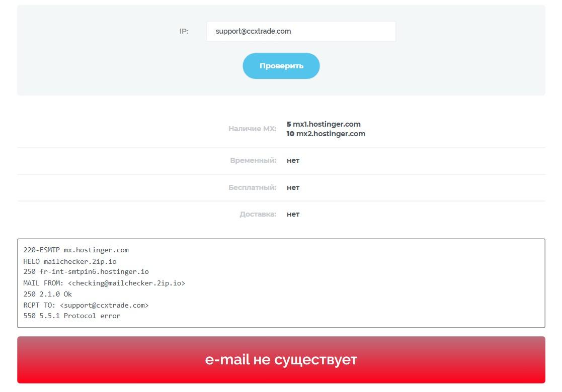The height and width of the screenshot is (392, 562).
Task: Click the Доставка row label
Action: (x=258, y=214)
